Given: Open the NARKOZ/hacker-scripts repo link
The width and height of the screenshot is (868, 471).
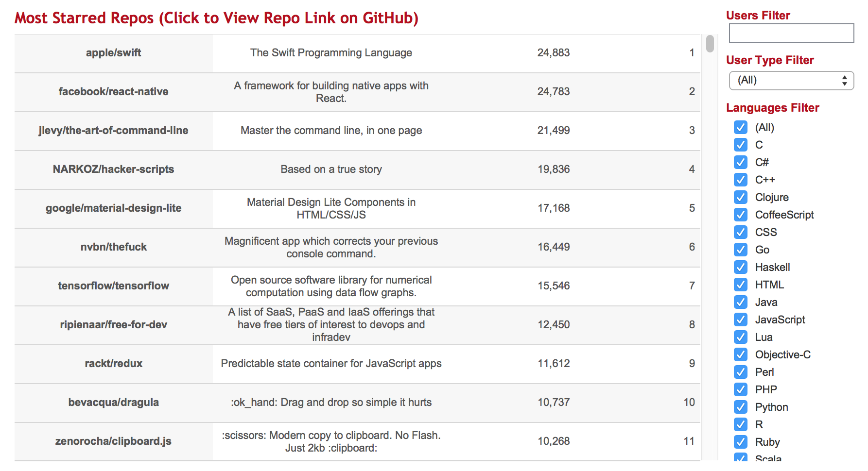Looking at the screenshot, I should (x=114, y=169).
